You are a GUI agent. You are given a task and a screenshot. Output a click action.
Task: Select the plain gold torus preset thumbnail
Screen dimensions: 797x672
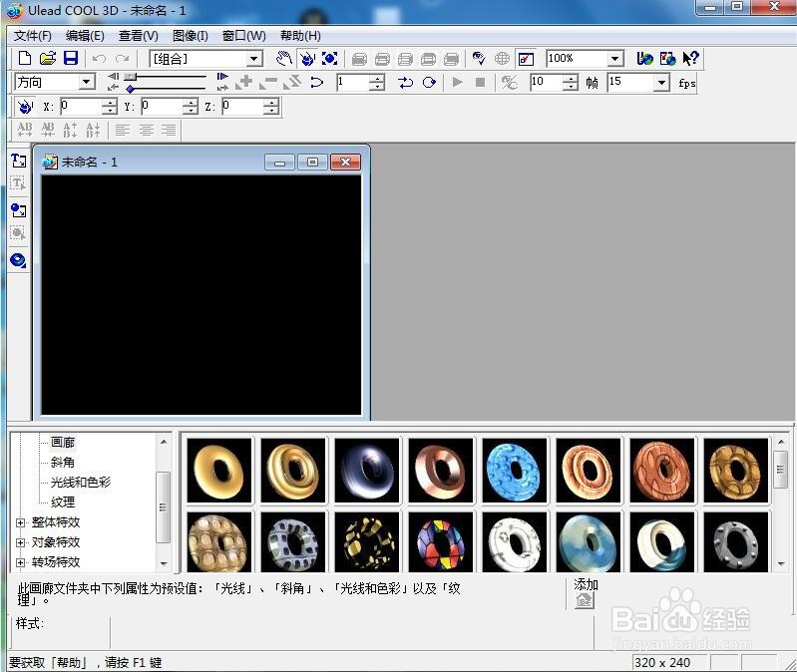(x=219, y=471)
